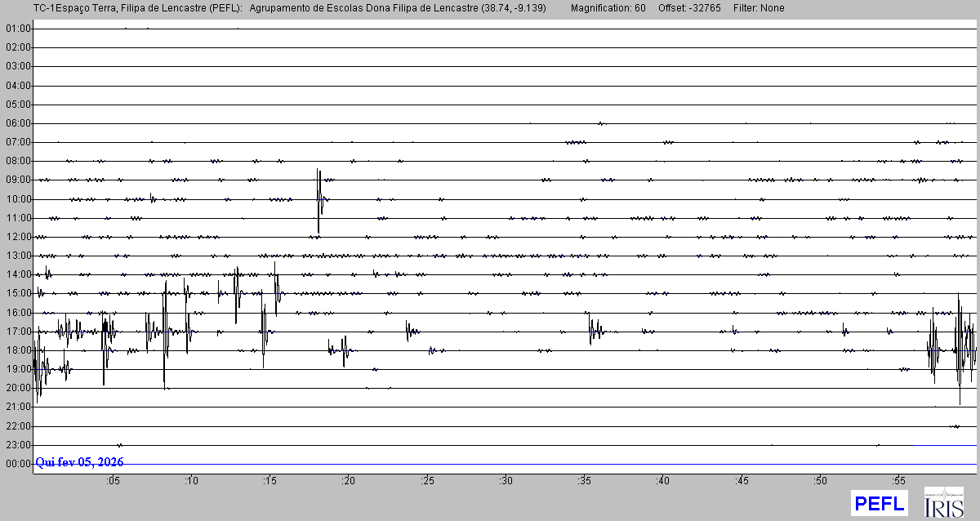Image resolution: width=980 pixels, height=521 pixels.
Task: Select the 23:00 hour label
Action: [x=17, y=445]
